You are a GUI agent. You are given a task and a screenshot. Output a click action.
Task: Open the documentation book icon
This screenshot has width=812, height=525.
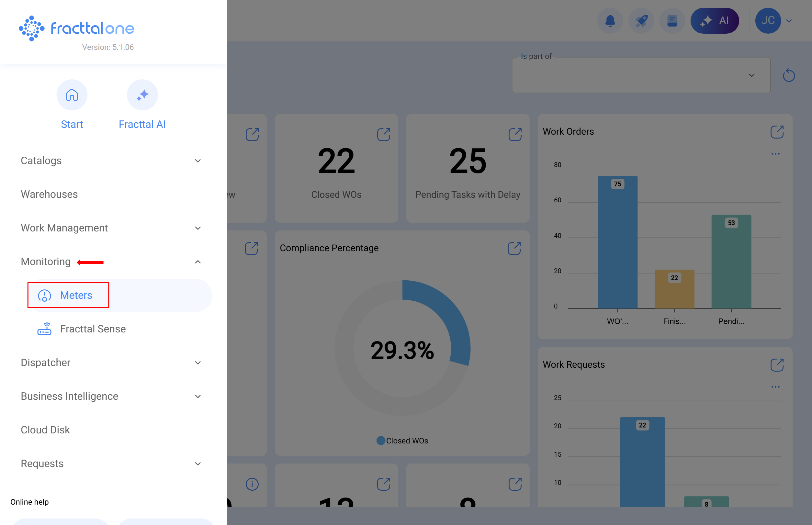[672, 20]
